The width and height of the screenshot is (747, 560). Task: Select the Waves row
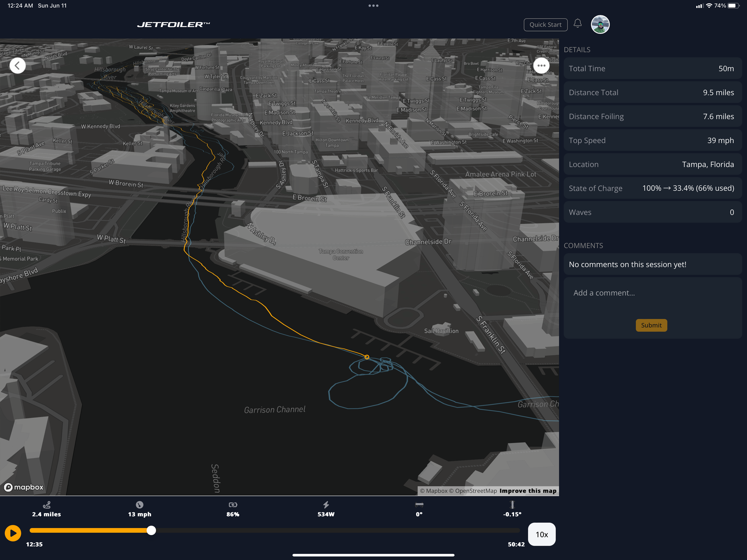pyautogui.click(x=652, y=212)
